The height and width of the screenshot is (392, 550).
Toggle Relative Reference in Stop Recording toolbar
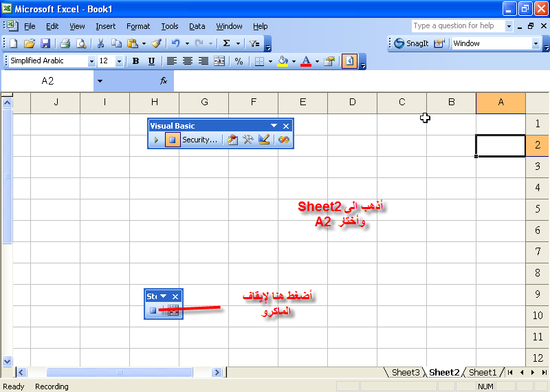click(x=173, y=310)
